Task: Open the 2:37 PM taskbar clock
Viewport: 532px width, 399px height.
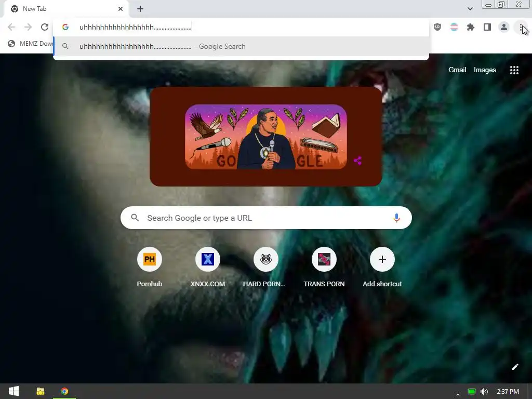Action: coord(508,392)
